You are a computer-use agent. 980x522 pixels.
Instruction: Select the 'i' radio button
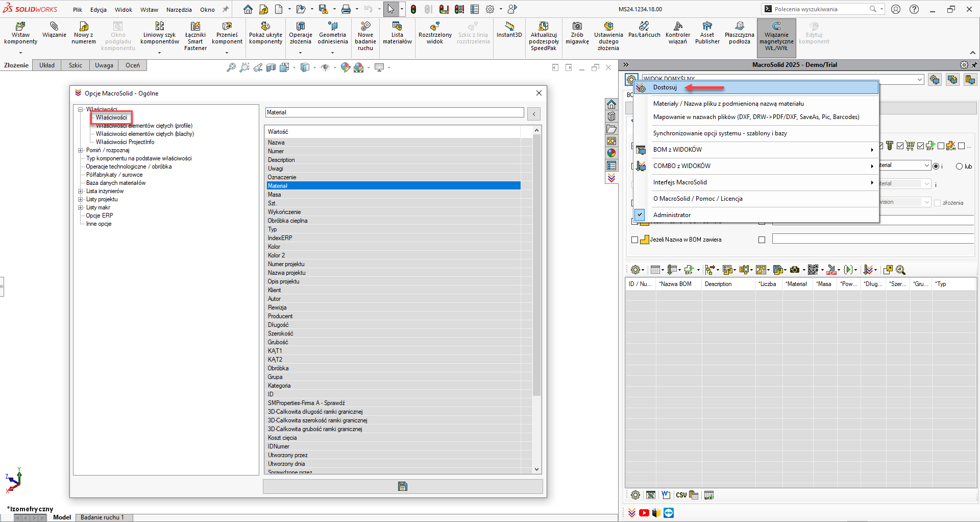pyautogui.click(x=936, y=166)
